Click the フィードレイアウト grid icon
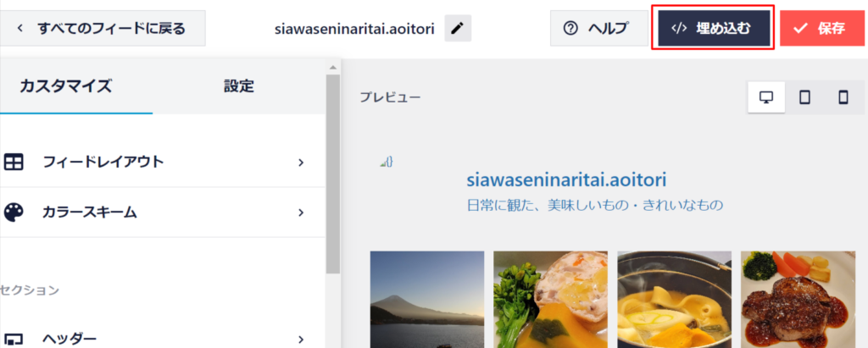The width and height of the screenshot is (868, 348). point(14,162)
